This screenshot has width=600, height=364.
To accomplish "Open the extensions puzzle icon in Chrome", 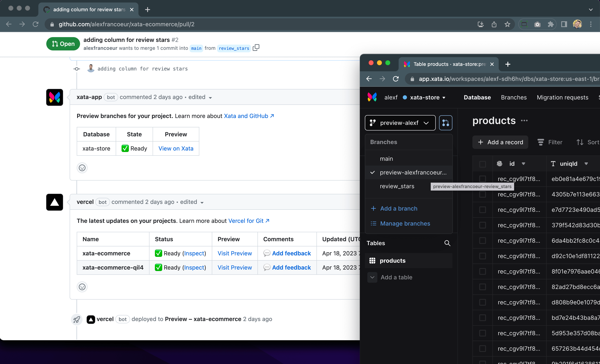I will coord(551,24).
